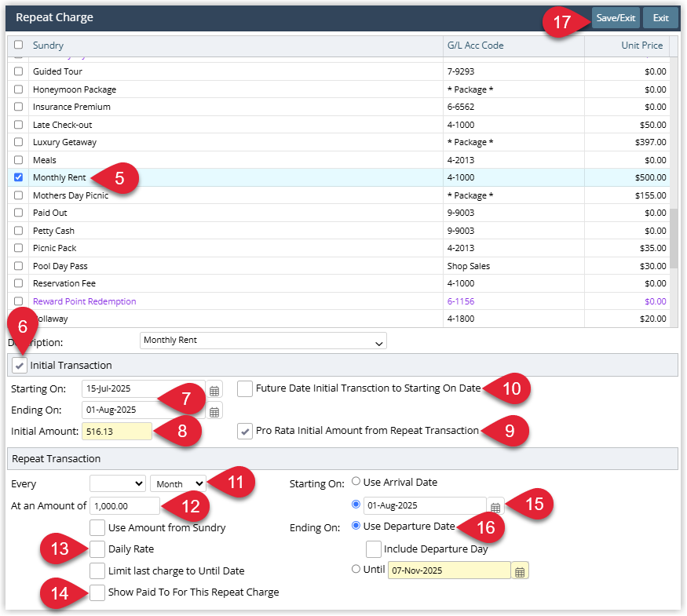Select Use Arrival Date radio option

click(356, 482)
